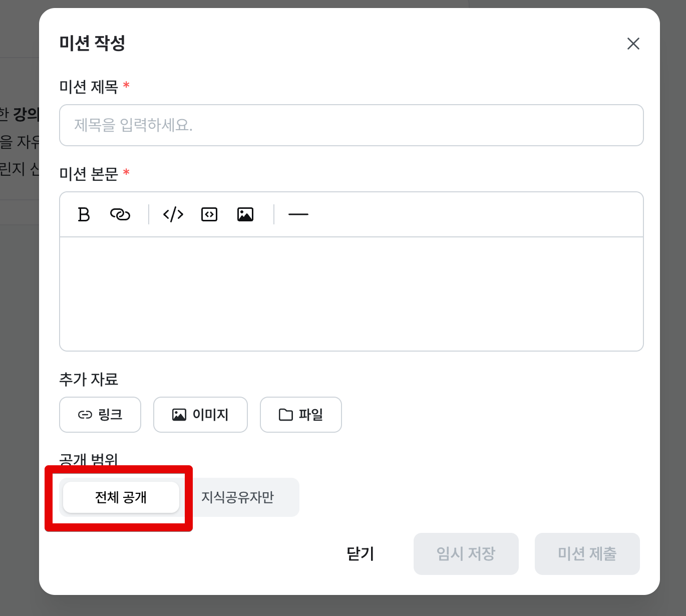Insert a hyperlink using the link icon
The height and width of the screenshot is (616, 686).
pyautogui.click(x=120, y=214)
